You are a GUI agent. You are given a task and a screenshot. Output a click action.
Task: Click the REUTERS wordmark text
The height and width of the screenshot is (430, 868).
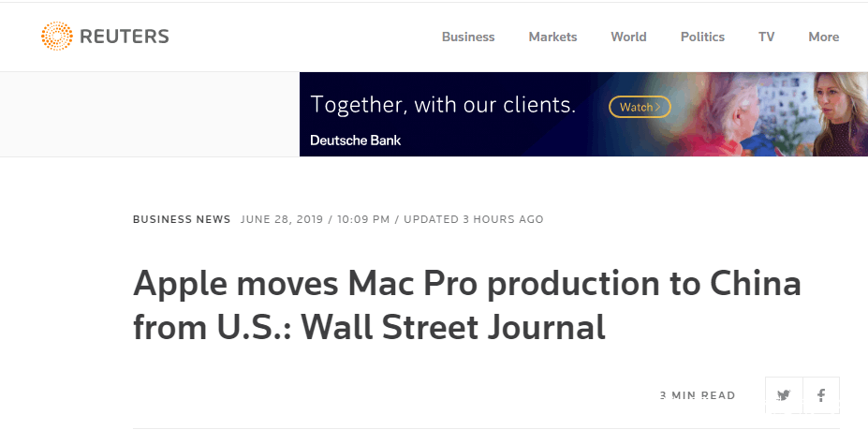[125, 37]
